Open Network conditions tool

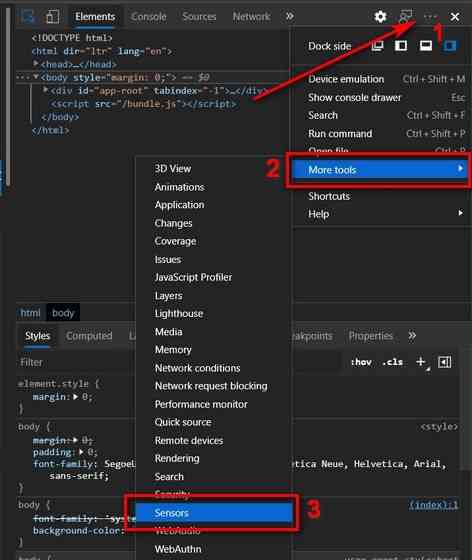[213, 368]
